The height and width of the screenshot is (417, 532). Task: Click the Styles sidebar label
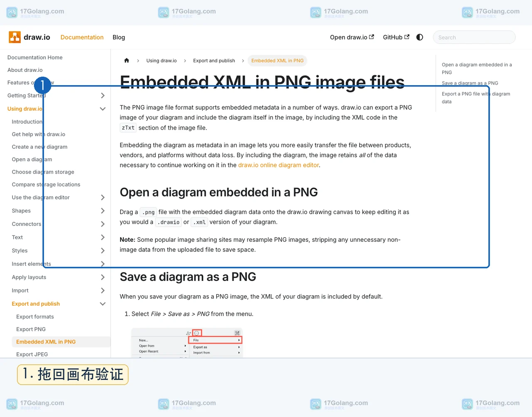pos(20,251)
